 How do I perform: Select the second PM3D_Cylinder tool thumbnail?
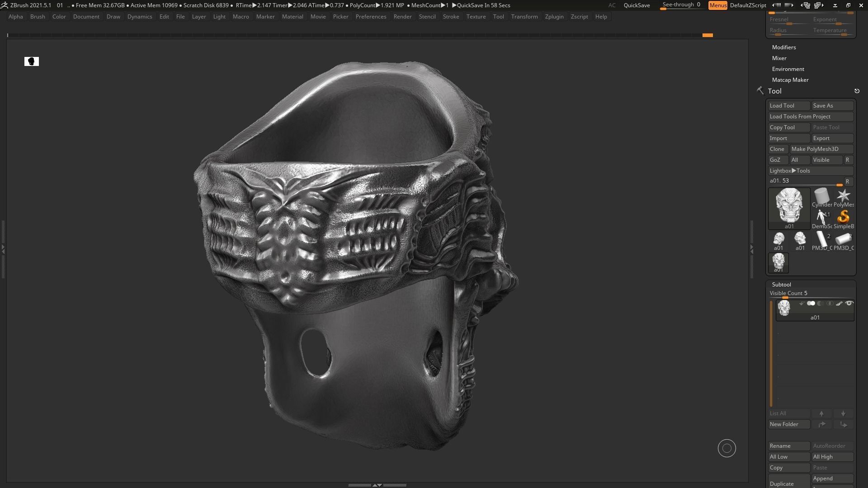(844, 241)
